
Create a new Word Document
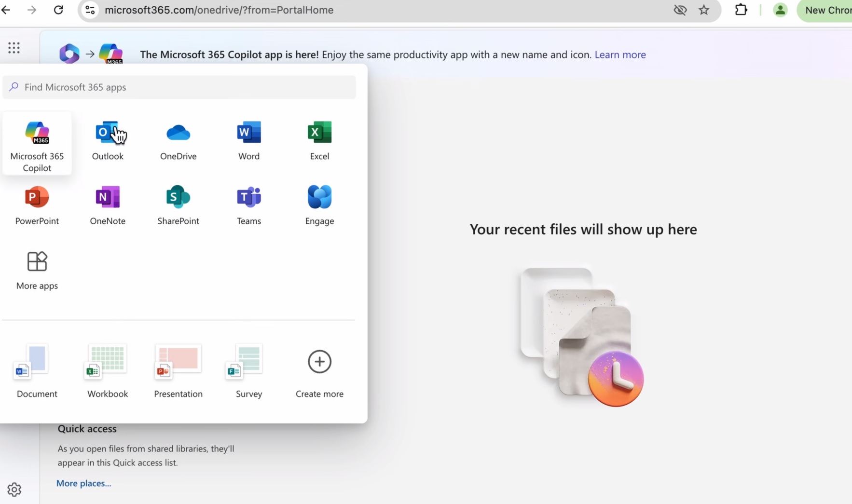click(37, 371)
